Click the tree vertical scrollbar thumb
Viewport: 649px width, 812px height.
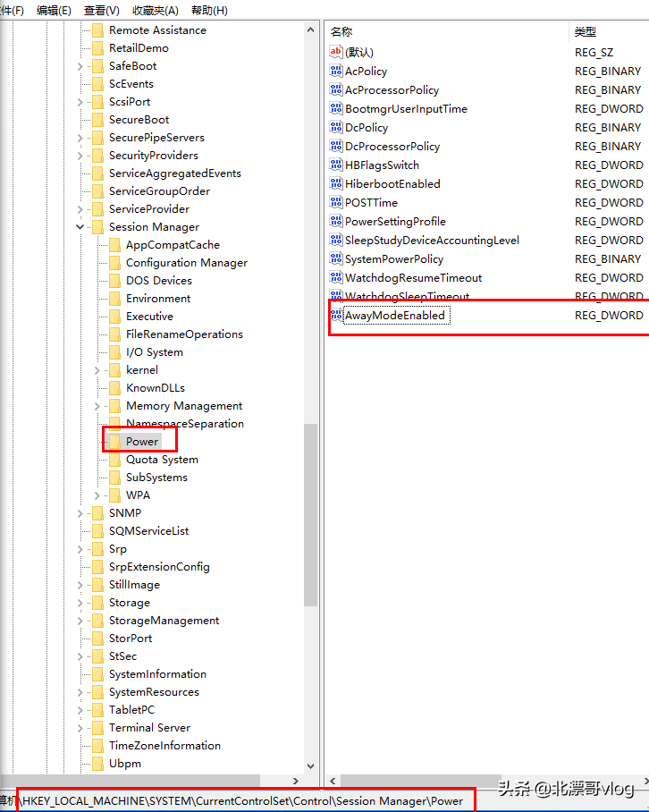tap(310, 515)
